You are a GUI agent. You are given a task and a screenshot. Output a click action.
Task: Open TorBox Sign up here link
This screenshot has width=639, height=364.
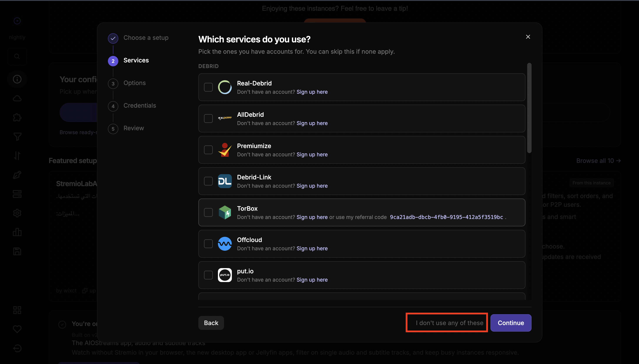click(312, 217)
